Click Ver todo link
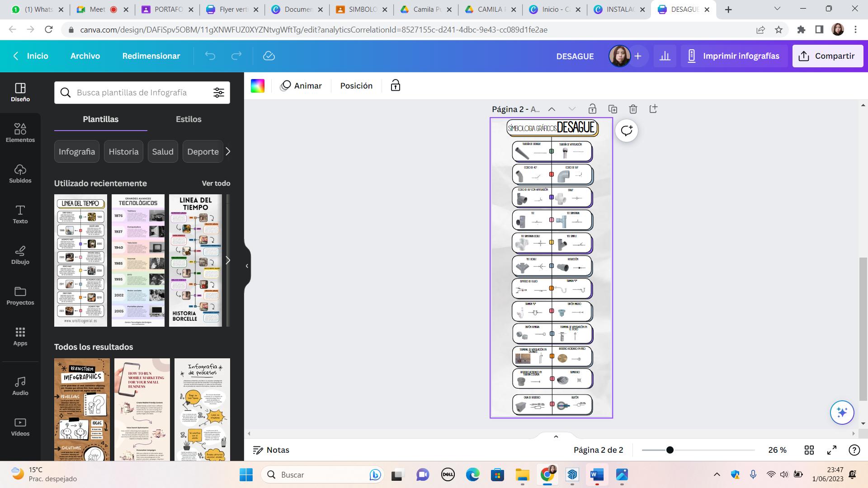The height and width of the screenshot is (488, 868). [x=216, y=183]
